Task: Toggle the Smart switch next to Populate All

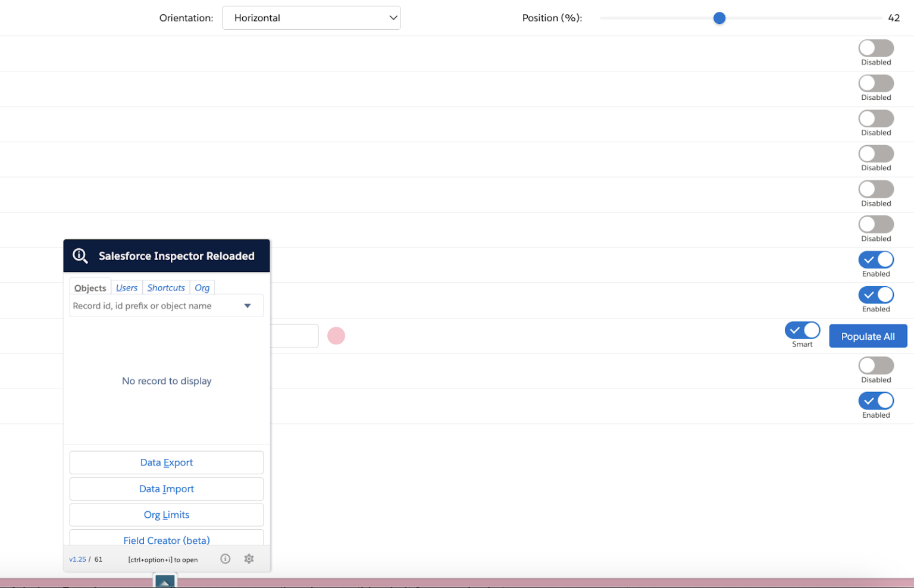Action: 802,330
